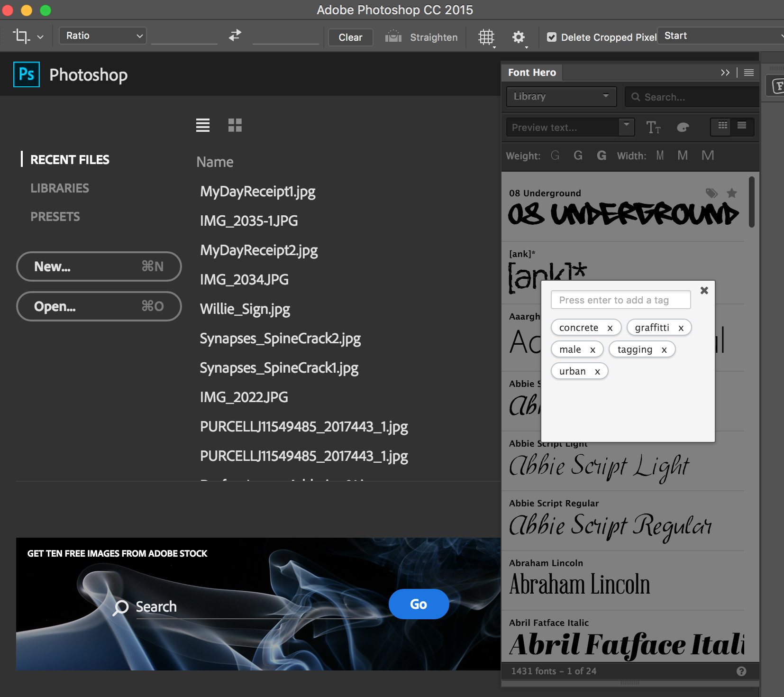The height and width of the screenshot is (697, 784).
Task: Open crop overlay grid options
Action: (486, 37)
